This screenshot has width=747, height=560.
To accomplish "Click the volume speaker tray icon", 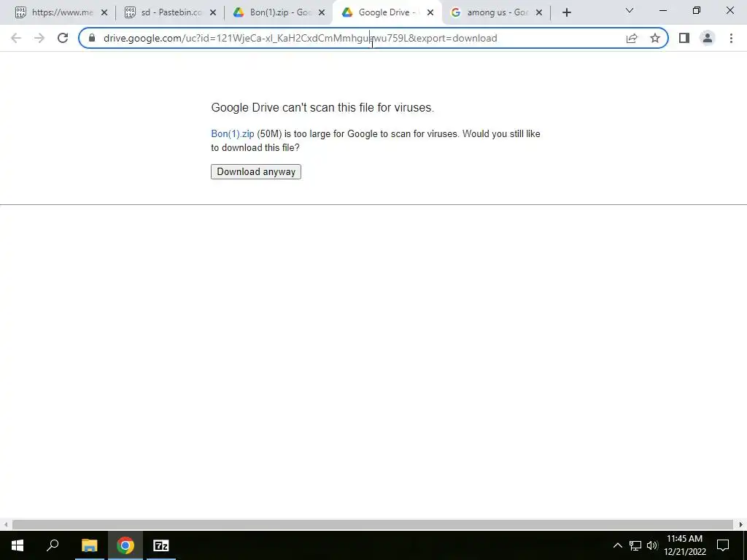I will (652, 545).
